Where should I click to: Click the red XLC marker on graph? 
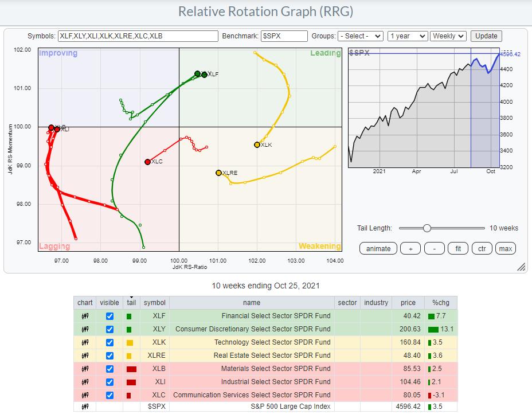[148, 162]
